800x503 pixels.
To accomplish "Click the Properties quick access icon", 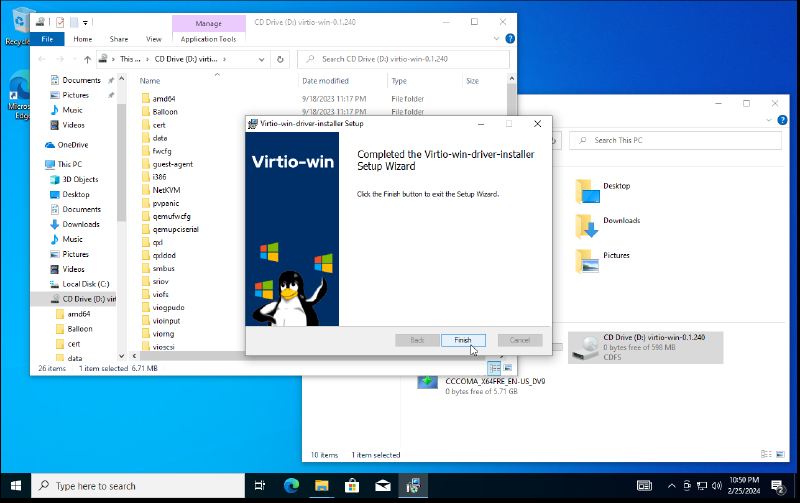I will click(60, 22).
